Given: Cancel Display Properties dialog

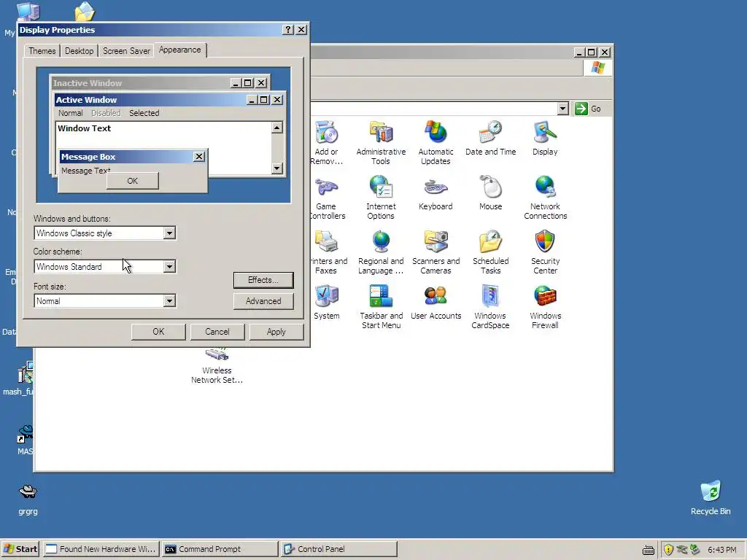Looking at the screenshot, I should tap(217, 332).
